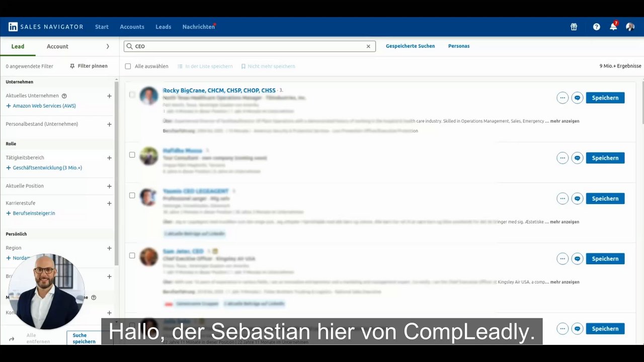Save the Kingsley Air CEO with Speichern

[x=605, y=258]
